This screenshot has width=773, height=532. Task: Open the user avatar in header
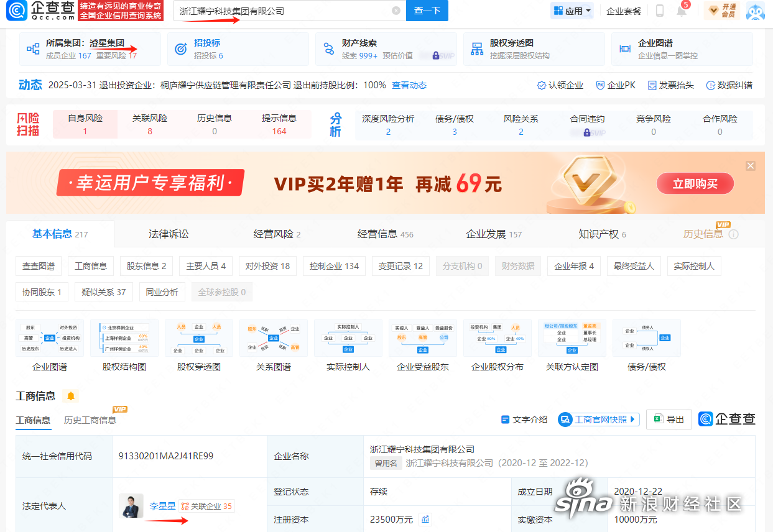pos(755,11)
